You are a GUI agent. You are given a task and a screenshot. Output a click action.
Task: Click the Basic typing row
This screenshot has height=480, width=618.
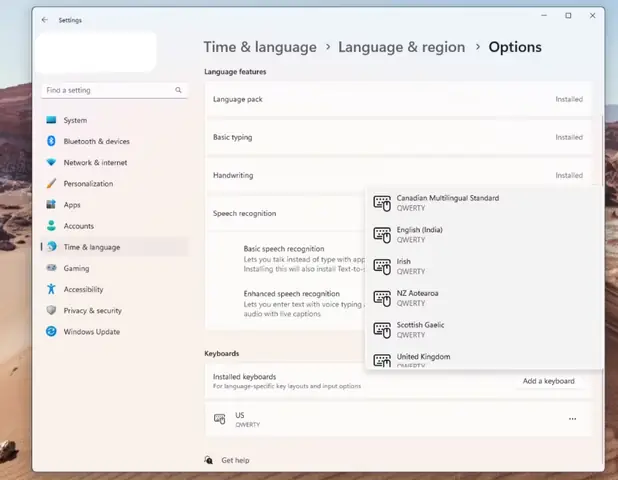pyautogui.click(x=398, y=137)
